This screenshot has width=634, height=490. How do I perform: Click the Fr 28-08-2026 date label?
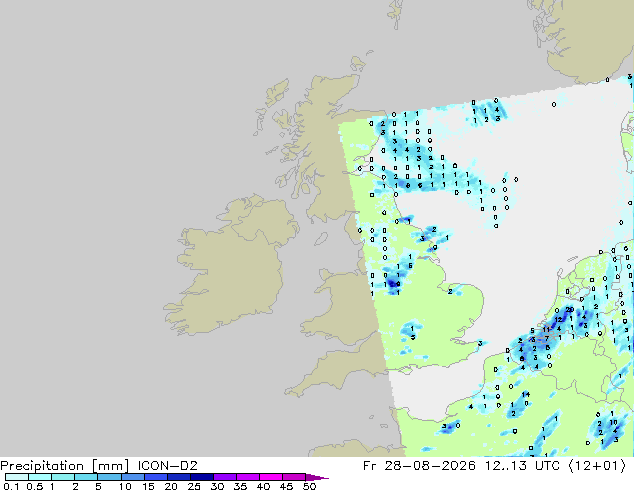[419, 466]
